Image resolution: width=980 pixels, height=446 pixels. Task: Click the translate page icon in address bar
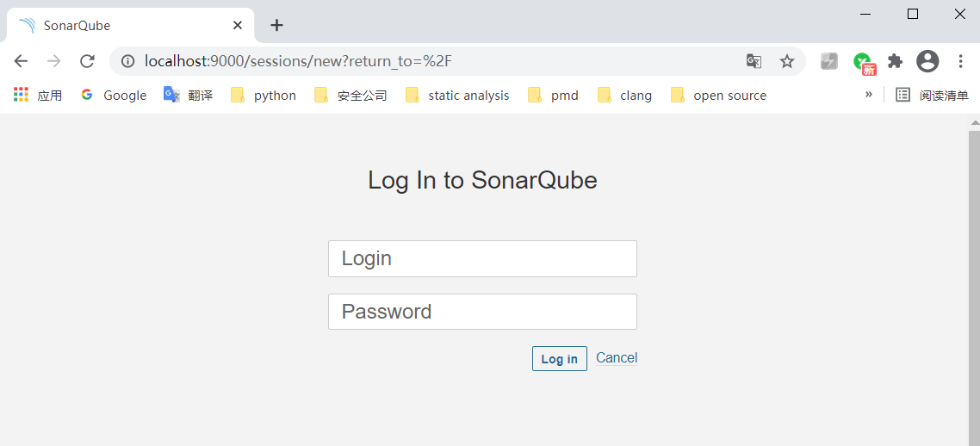[754, 61]
